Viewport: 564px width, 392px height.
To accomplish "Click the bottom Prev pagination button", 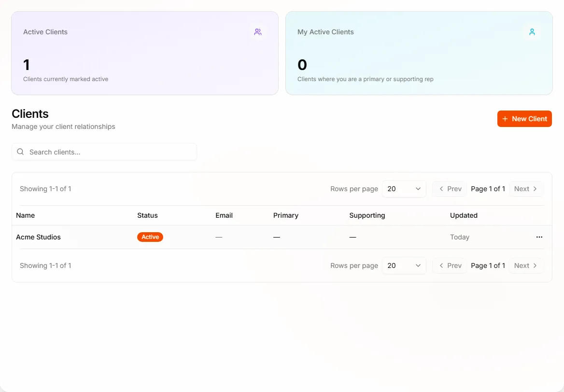I will [450, 266].
